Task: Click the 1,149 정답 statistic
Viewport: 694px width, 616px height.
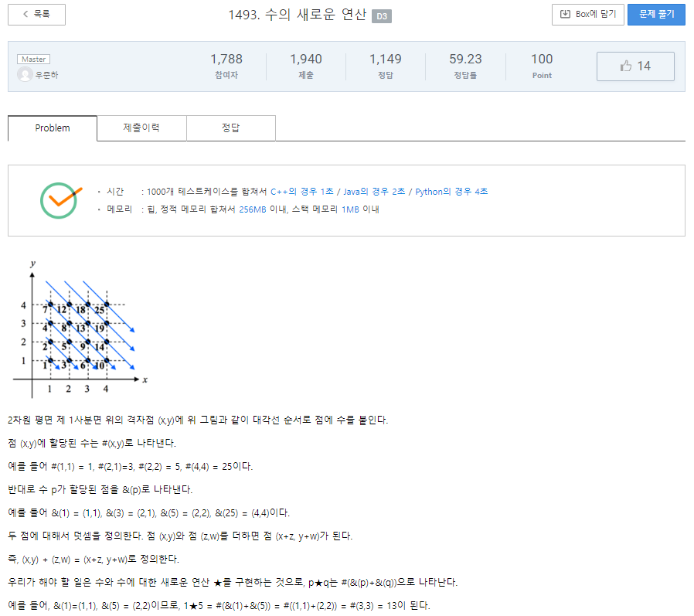Action: click(x=386, y=66)
